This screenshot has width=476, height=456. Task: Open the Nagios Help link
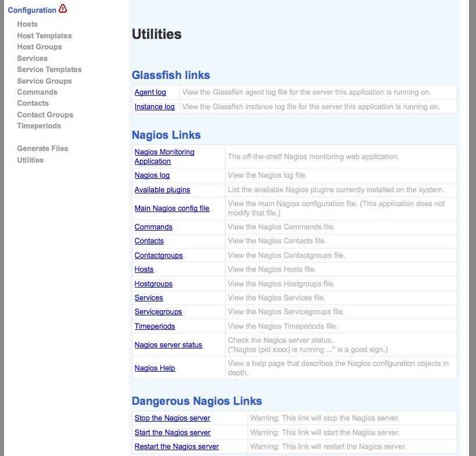(x=155, y=368)
